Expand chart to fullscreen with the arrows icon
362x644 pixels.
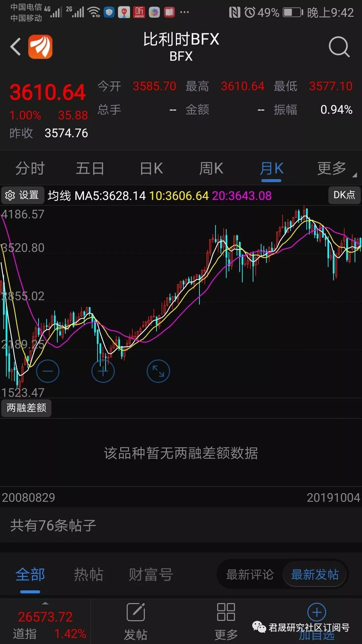tap(158, 371)
